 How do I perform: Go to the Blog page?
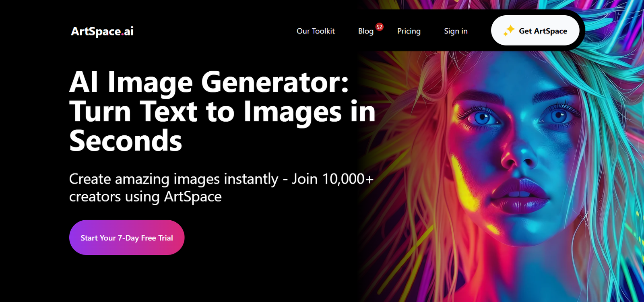366,31
